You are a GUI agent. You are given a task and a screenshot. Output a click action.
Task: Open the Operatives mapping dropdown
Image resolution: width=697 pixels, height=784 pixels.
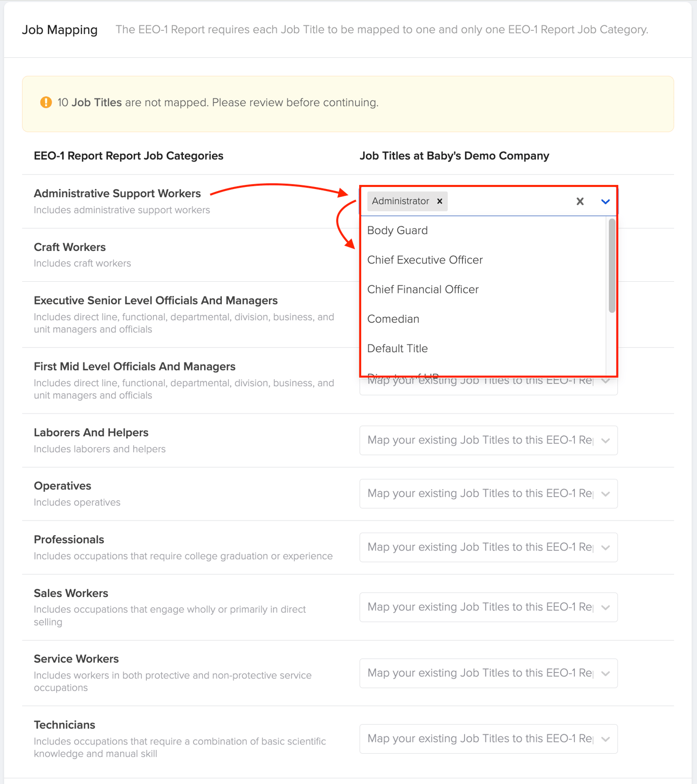[x=488, y=493]
